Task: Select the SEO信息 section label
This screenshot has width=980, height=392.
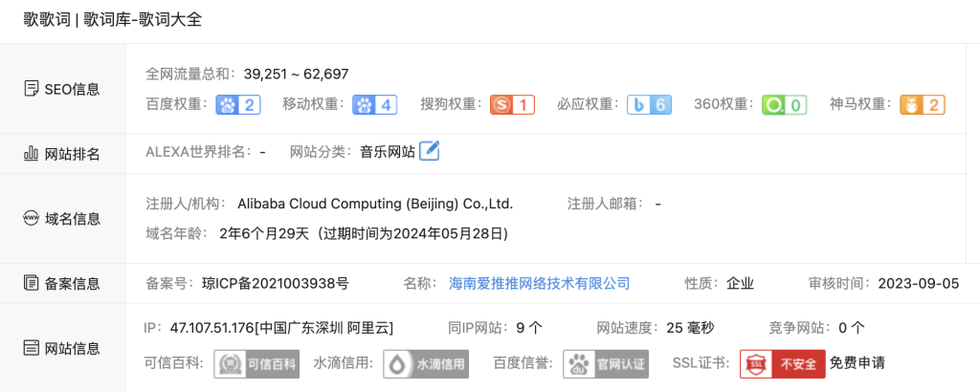Action: [x=62, y=89]
